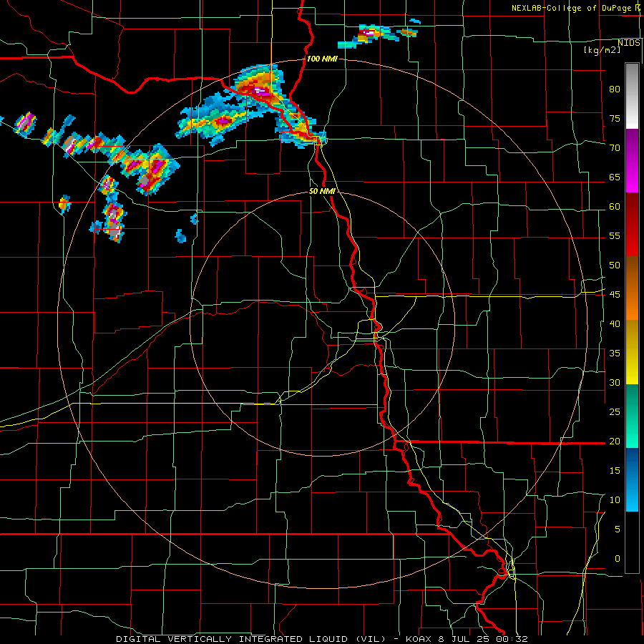Click the DIGITAL VERTICALLY INTEGRATED LIQUID (VIL) caption
644x644 pixels.
click(250, 639)
